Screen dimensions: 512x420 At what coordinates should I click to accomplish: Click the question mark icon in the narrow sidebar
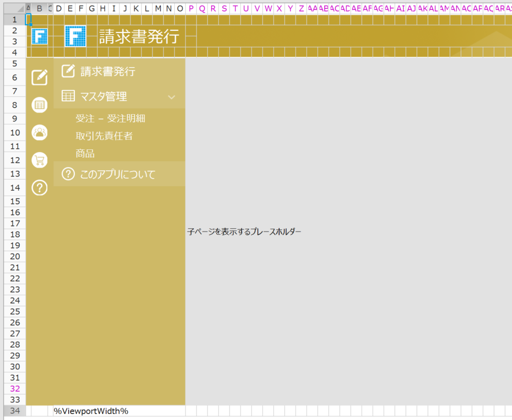tap(40, 188)
